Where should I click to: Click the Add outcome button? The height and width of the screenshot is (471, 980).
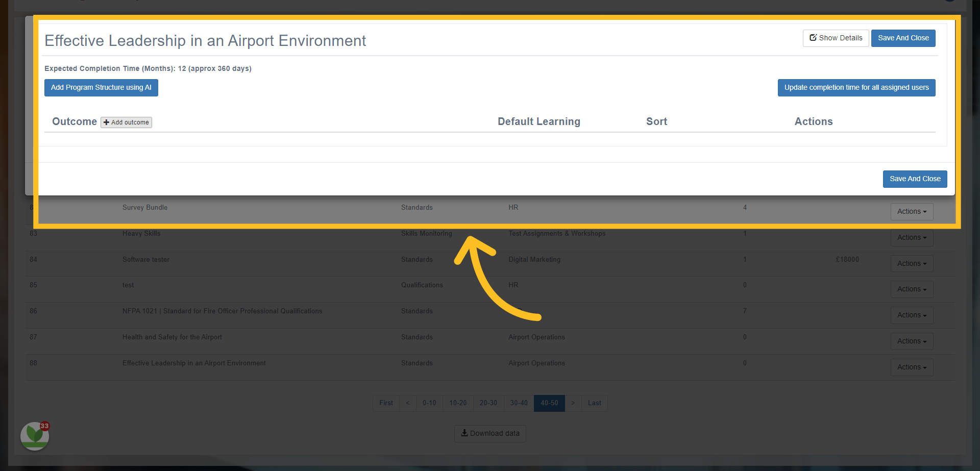tap(126, 122)
